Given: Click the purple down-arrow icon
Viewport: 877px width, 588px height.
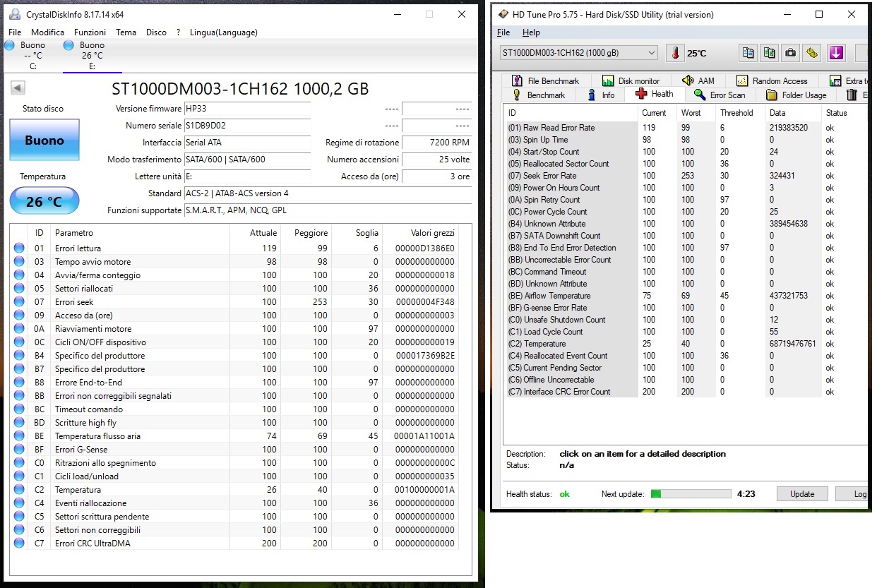Looking at the screenshot, I should (837, 53).
